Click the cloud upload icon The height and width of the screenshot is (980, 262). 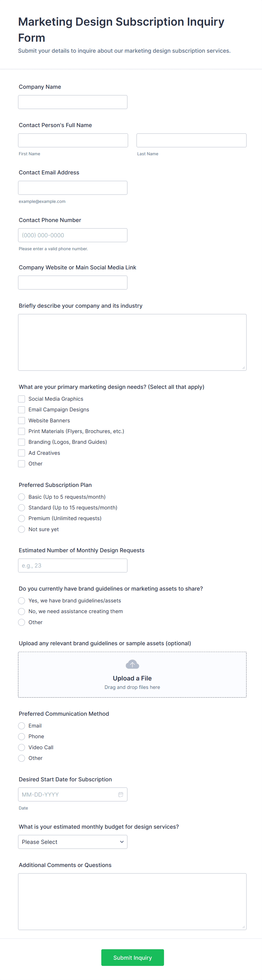tap(132, 665)
